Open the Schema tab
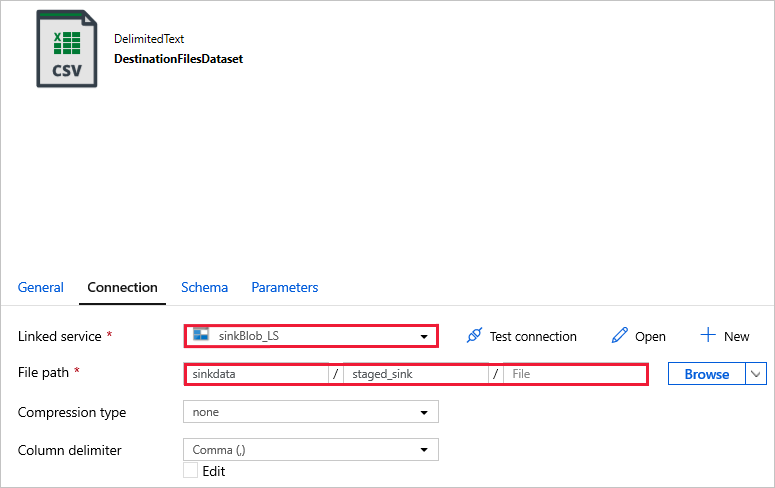The image size is (775, 488). click(204, 287)
